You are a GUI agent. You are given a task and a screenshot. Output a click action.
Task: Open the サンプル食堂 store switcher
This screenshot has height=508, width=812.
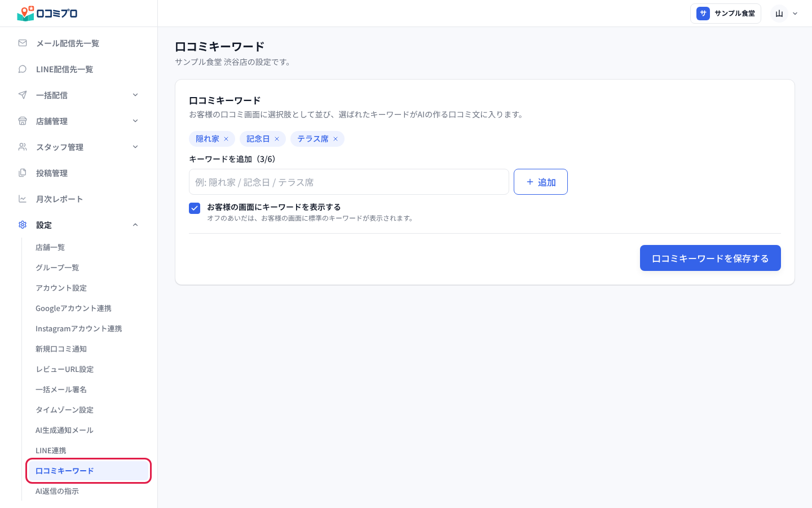coord(726,14)
